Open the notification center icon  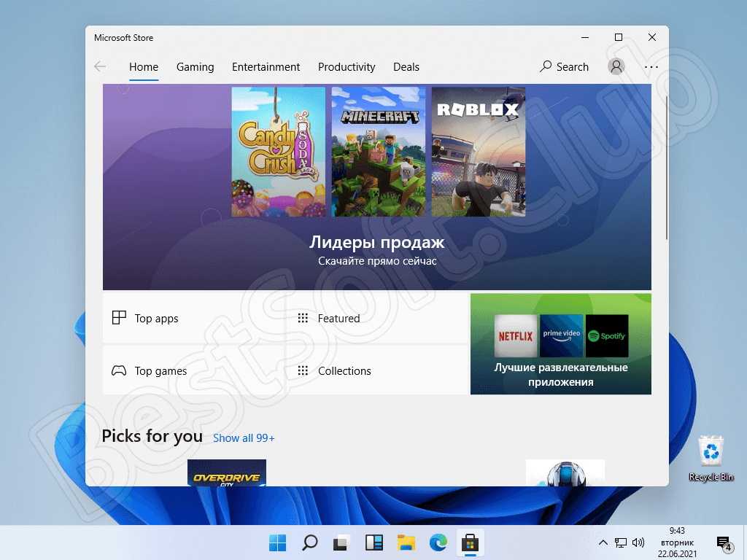click(724, 543)
